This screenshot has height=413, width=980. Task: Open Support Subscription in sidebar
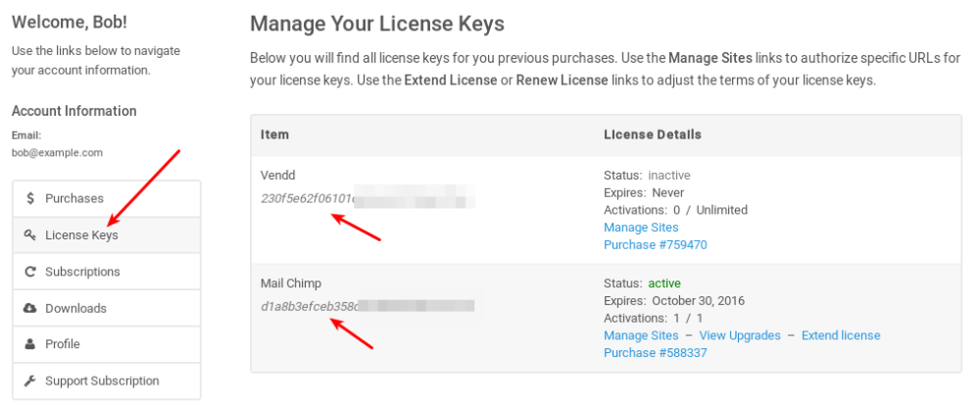pyautogui.click(x=102, y=381)
